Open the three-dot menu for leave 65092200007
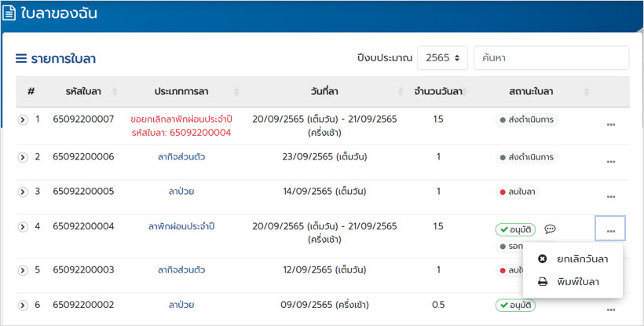The width and height of the screenshot is (644, 326). click(x=610, y=126)
